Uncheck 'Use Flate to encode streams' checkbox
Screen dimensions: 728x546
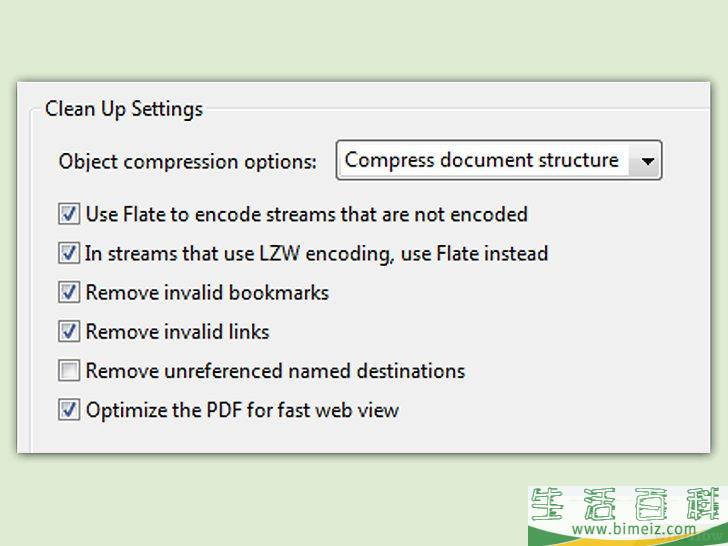point(69,214)
